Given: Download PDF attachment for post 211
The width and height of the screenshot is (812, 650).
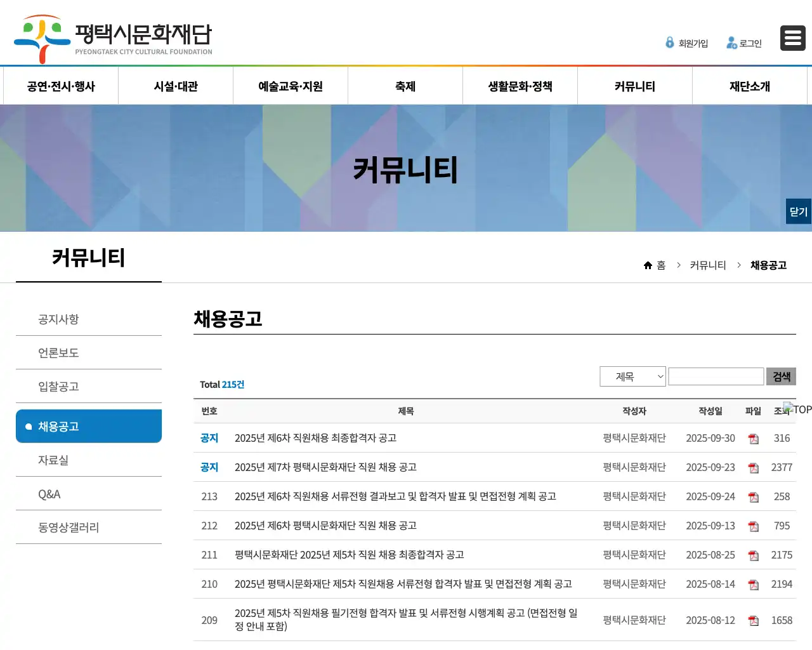Looking at the screenshot, I should coord(753,555).
